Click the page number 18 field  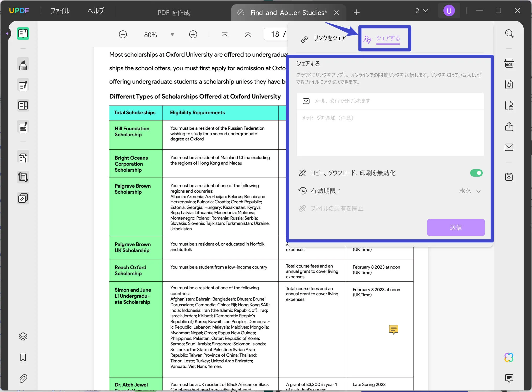275,34
